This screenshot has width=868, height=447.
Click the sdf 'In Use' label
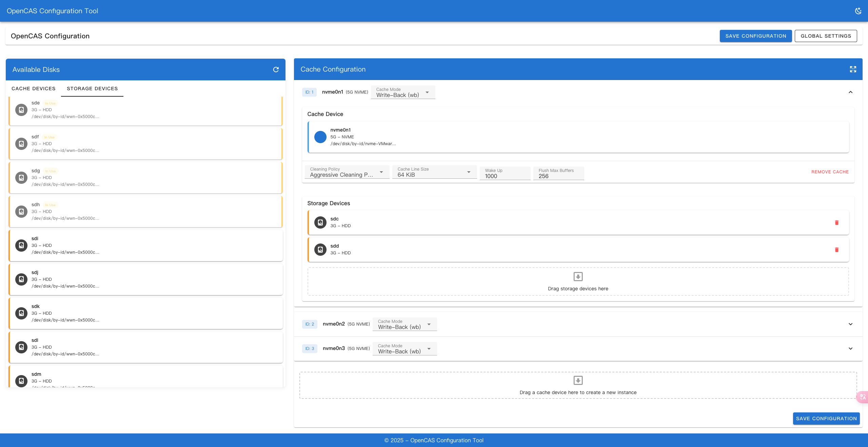click(50, 137)
